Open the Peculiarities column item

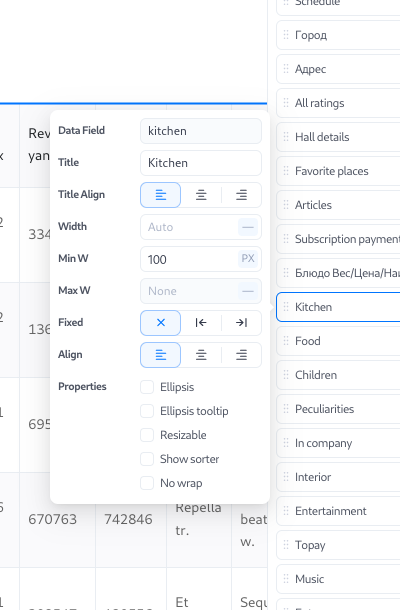pyautogui.click(x=338, y=409)
